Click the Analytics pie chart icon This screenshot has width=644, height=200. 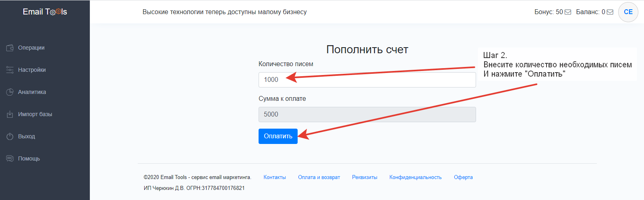pos(10,92)
